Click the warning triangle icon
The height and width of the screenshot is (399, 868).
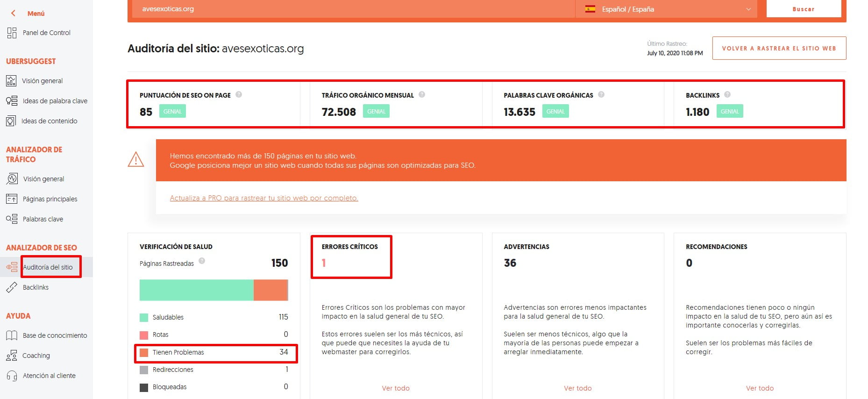(x=136, y=159)
